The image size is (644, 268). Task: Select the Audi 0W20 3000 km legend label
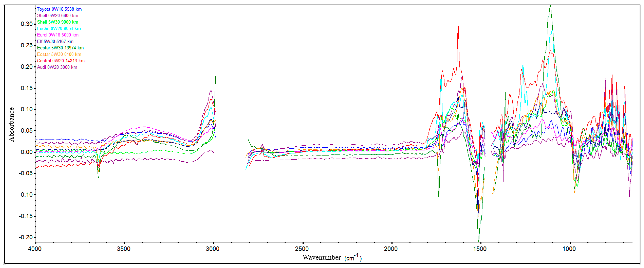[57, 67]
